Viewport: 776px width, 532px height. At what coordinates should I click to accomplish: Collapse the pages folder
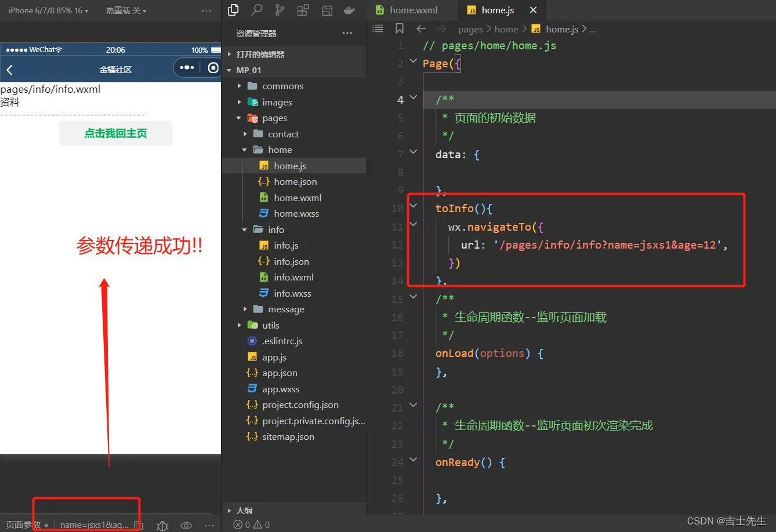(x=294, y=118)
